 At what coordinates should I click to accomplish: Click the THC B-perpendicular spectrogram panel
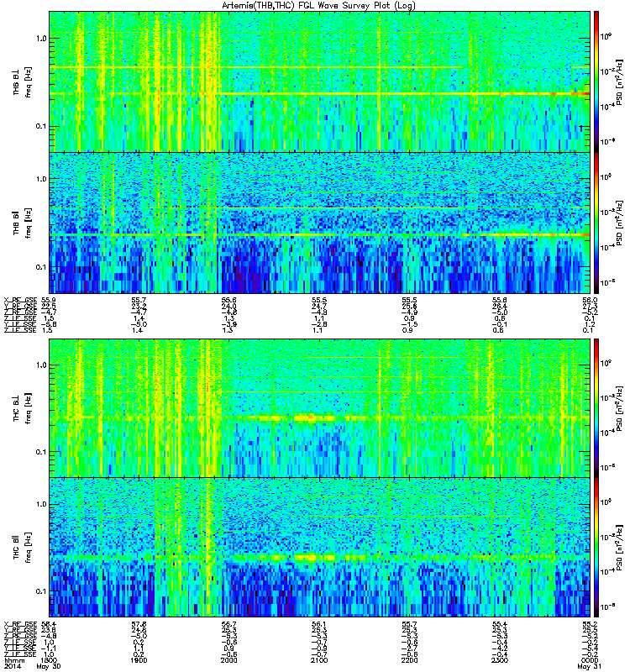(319, 407)
